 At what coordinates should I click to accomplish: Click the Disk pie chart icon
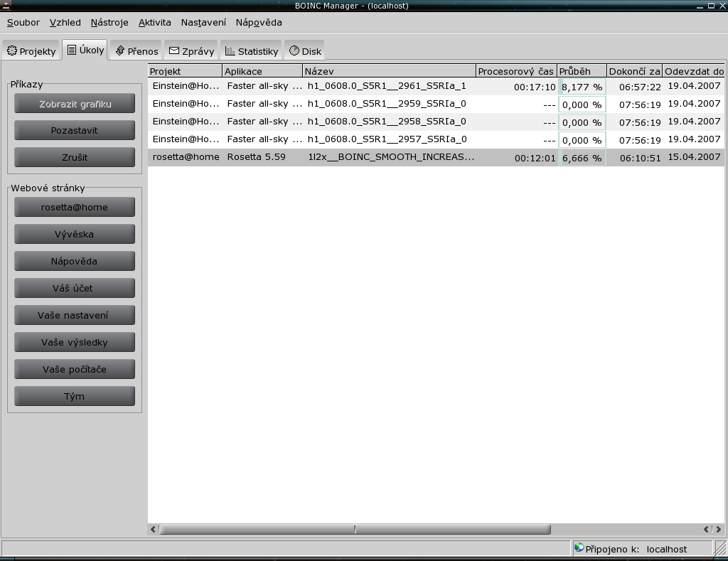point(294,50)
